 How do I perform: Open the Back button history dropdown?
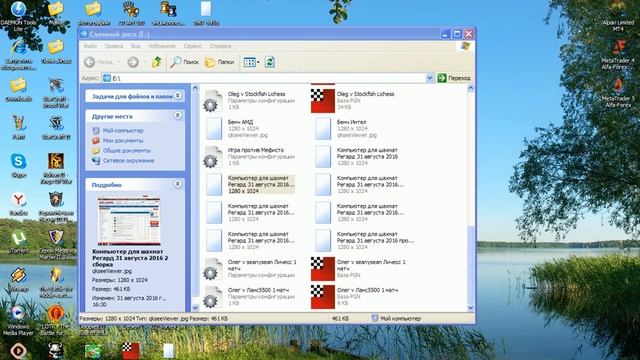pos(119,62)
